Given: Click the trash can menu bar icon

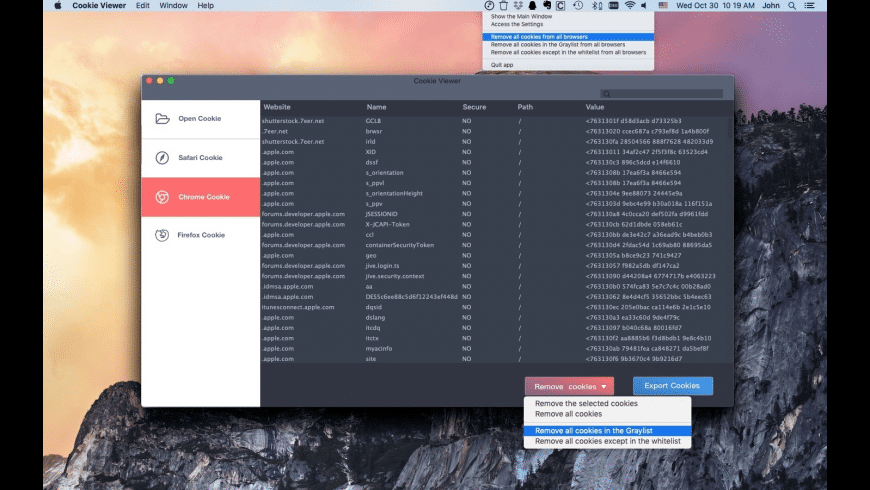Looking at the screenshot, I should click(x=503, y=6).
